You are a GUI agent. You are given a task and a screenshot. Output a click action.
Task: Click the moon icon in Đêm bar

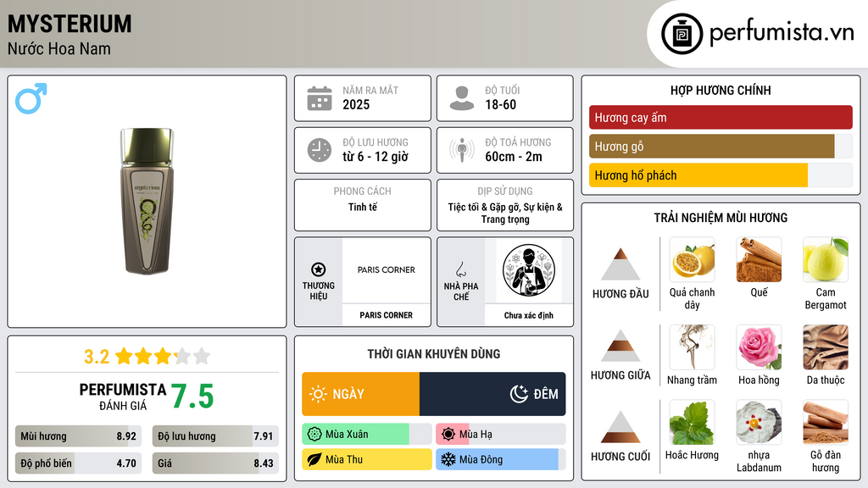(x=519, y=394)
